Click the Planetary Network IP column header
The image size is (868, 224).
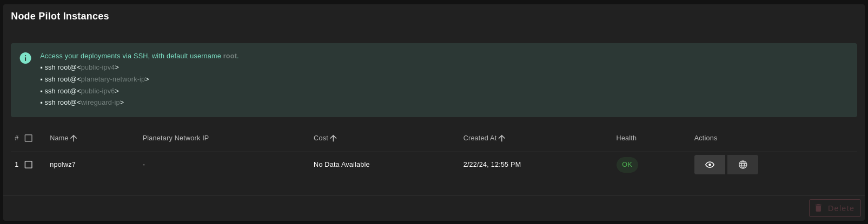pyautogui.click(x=176, y=138)
